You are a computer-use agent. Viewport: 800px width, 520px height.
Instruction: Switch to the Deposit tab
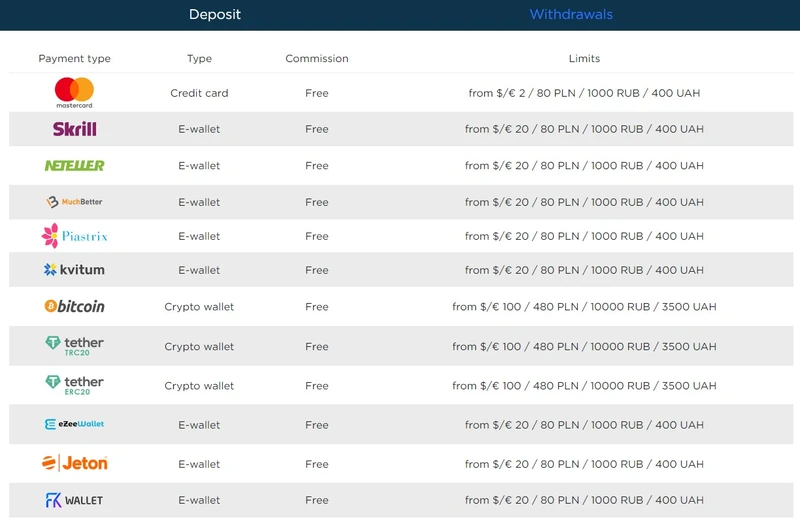[x=215, y=15]
